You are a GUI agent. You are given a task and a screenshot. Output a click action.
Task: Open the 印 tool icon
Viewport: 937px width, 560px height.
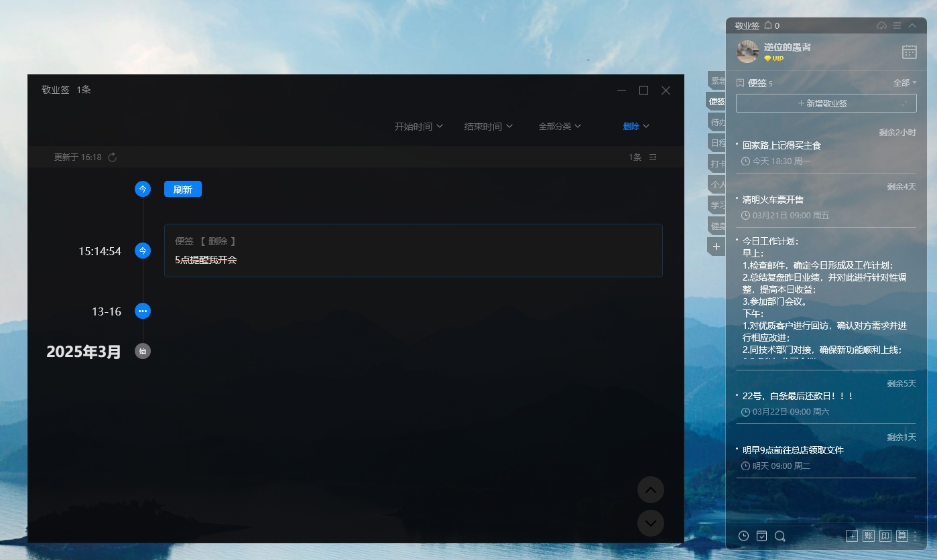pyautogui.click(x=885, y=536)
